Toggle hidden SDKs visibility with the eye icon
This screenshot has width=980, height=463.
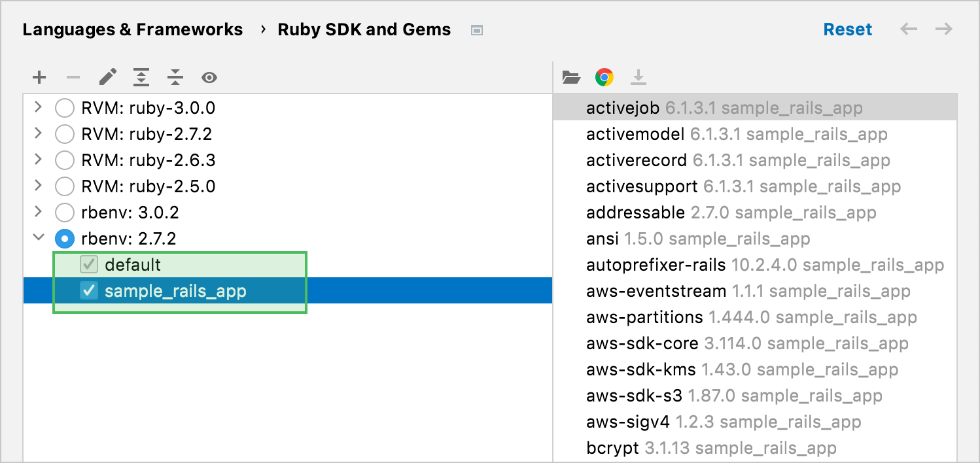tap(209, 77)
